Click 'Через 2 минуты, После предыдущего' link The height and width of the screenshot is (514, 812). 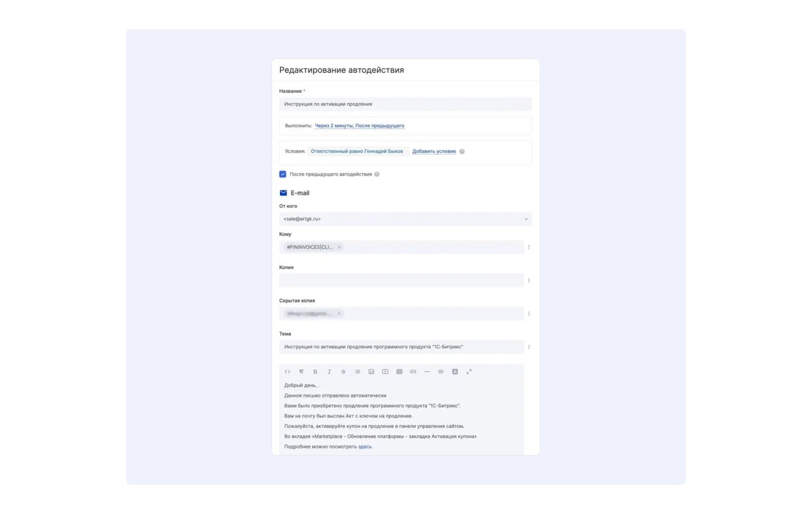click(359, 126)
